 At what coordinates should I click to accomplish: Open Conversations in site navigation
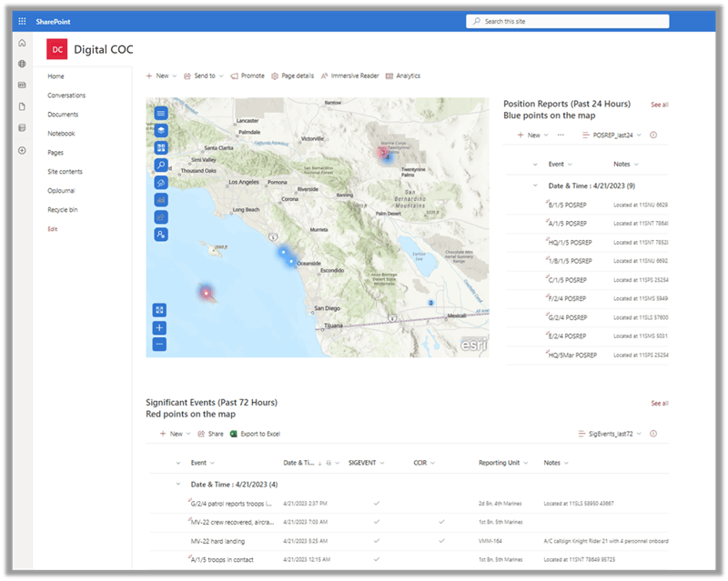[66, 95]
